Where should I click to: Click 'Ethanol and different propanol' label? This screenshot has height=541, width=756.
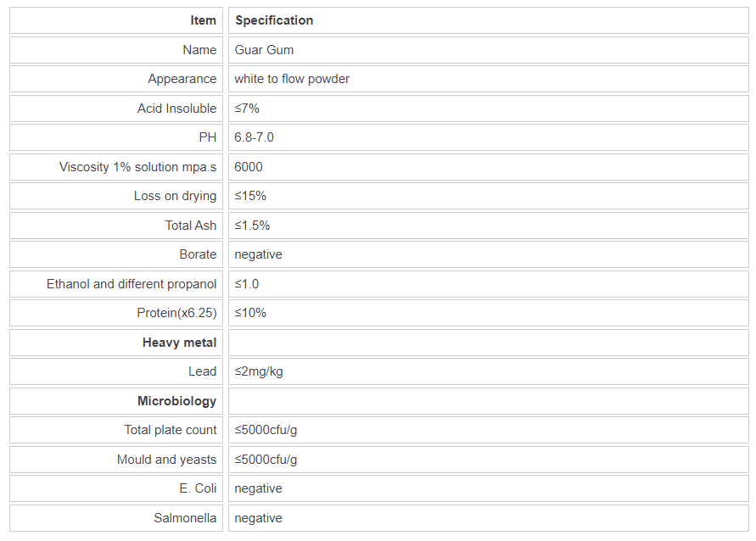pyautogui.click(x=132, y=284)
